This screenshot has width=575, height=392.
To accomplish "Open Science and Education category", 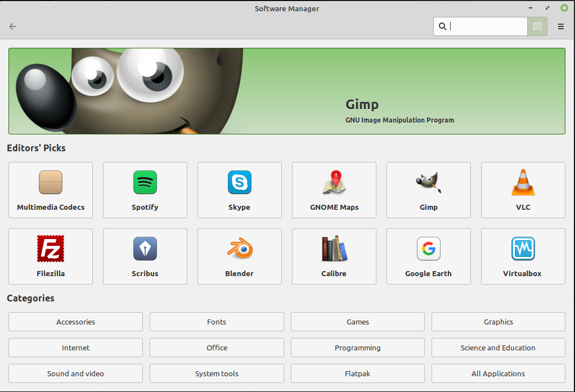I will (x=498, y=348).
